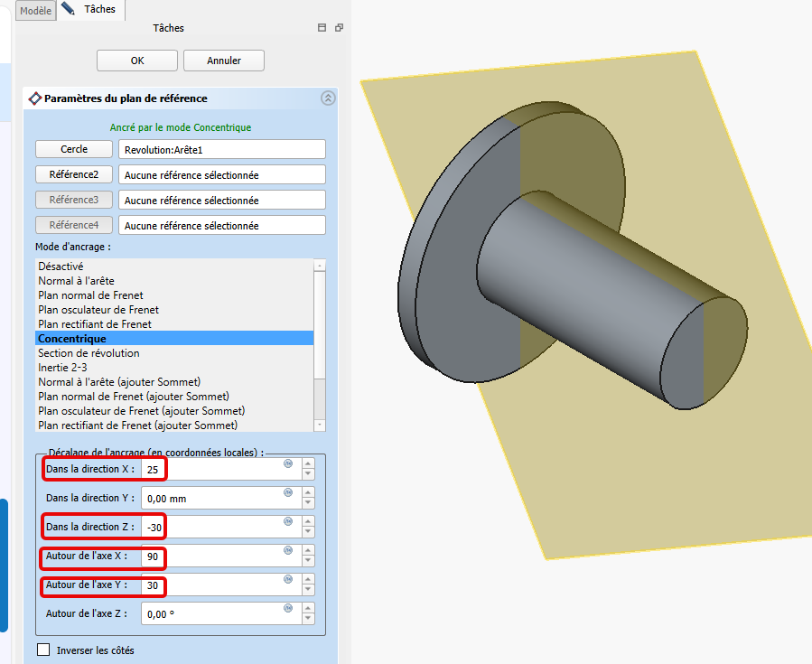Click formula icon in 'Autour de l'axe X' field
The image size is (812, 664).
point(288,551)
